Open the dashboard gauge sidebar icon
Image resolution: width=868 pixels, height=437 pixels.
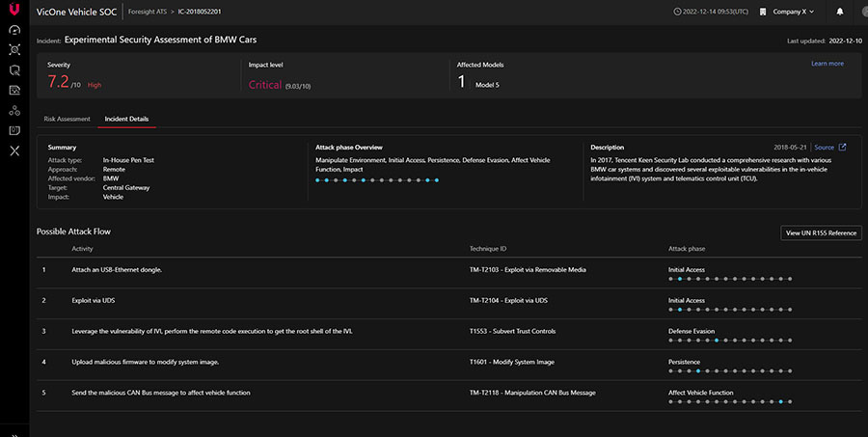click(14, 30)
